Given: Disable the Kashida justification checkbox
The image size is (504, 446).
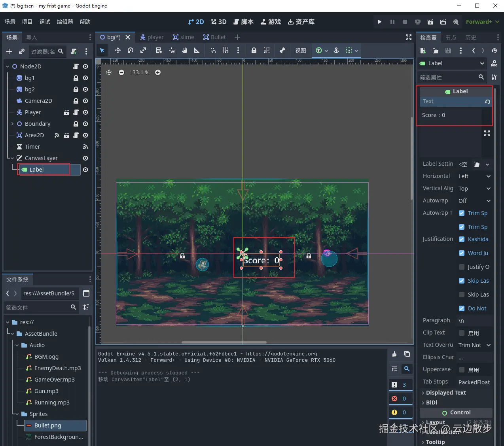Looking at the screenshot, I should pos(462,239).
